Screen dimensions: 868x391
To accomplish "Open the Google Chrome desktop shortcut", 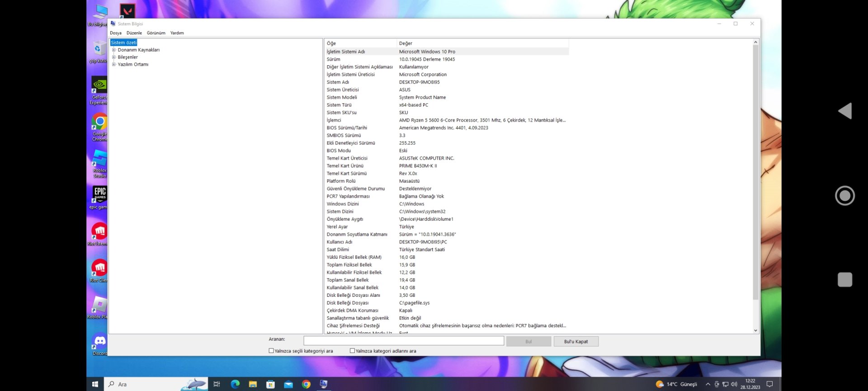I will pyautogui.click(x=99, y=127).
